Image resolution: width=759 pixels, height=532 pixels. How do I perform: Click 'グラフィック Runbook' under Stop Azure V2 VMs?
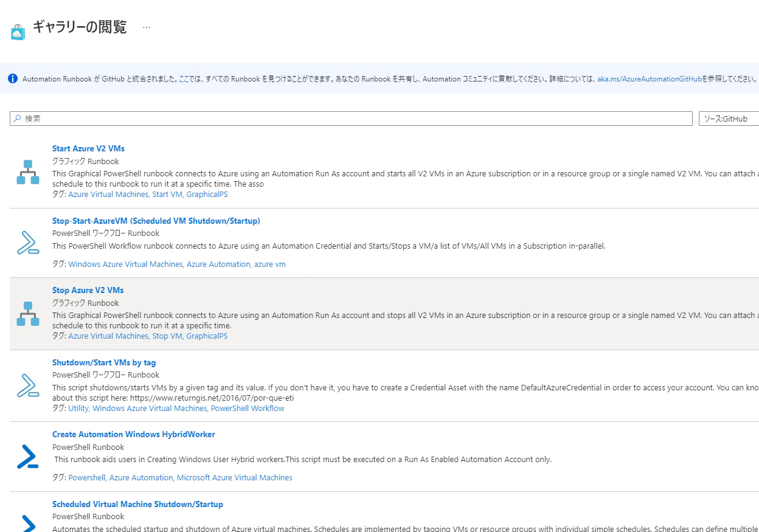point(86,303)
